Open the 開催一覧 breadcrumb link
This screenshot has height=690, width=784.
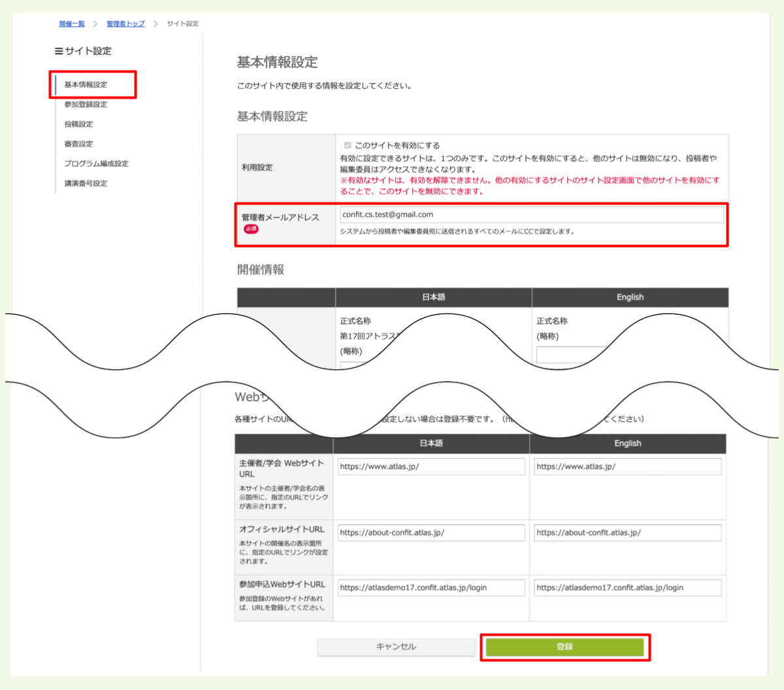[71, 23]
